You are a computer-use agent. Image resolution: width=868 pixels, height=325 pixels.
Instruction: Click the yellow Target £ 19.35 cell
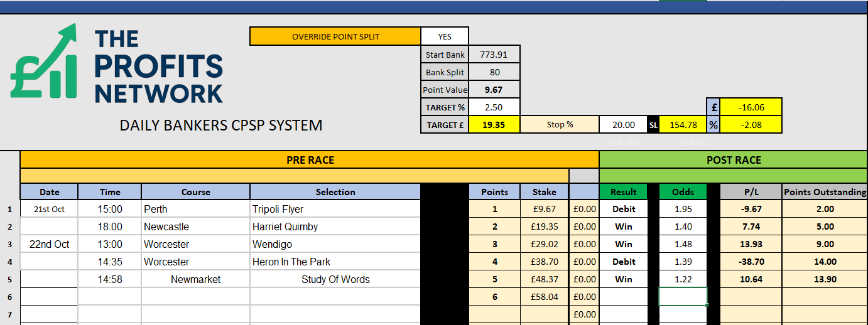click(x=494, y=125)
